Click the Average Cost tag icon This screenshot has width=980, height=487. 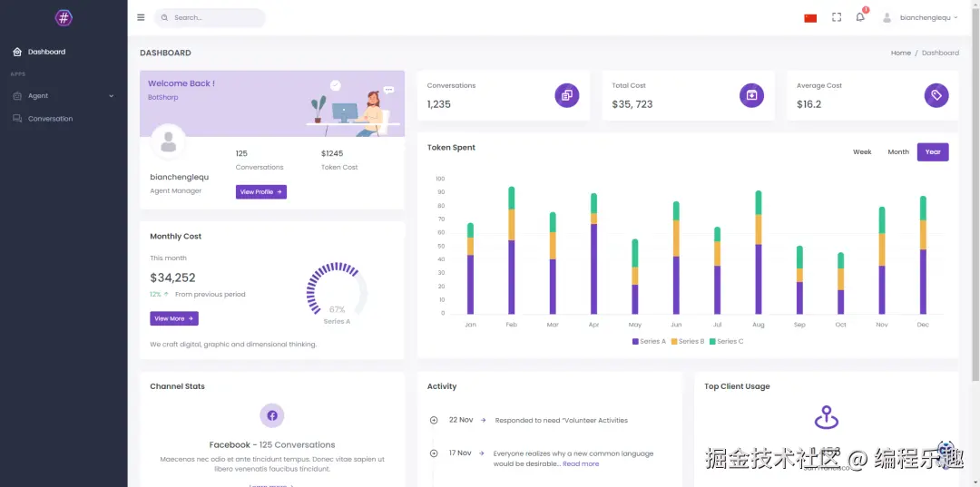click(x=936, y=95)
